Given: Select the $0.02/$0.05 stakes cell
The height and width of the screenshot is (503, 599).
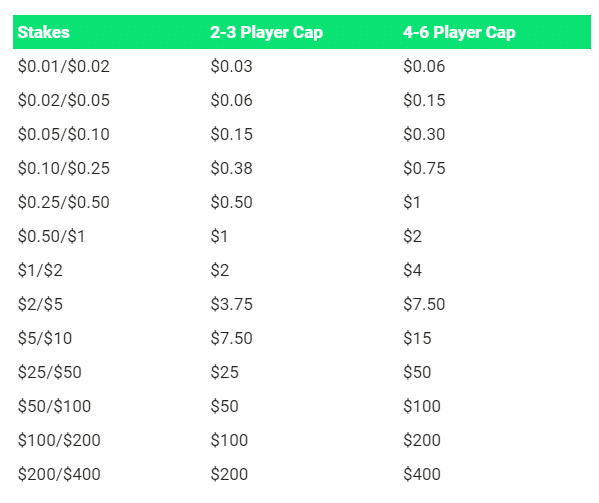Looking at the screenshot, I should (x=64, y=100).
